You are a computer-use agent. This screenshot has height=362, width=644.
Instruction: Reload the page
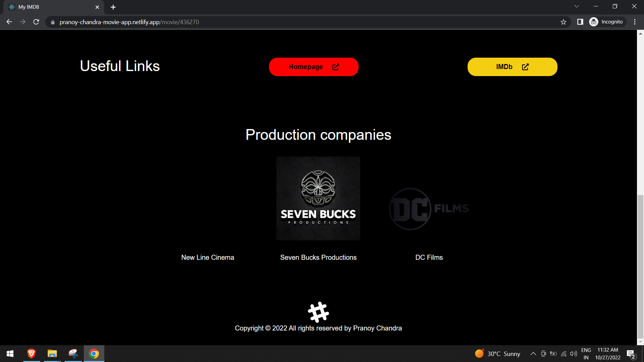click(36, 22)
